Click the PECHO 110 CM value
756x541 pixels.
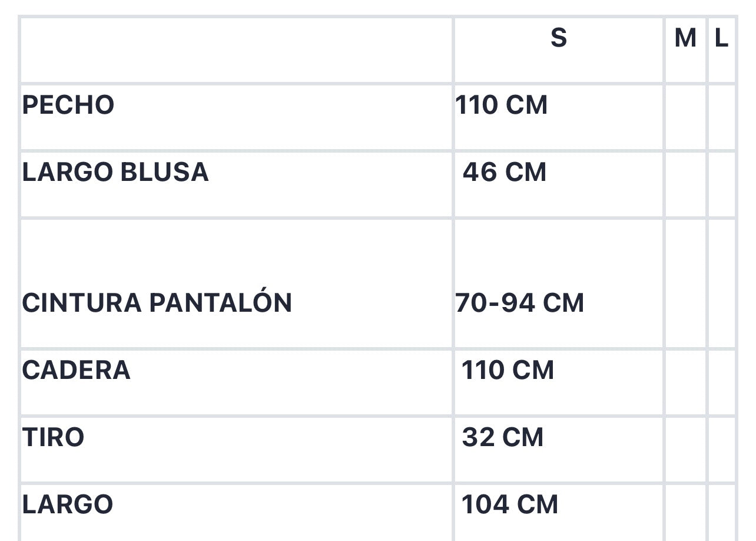[x=501, y=105]
